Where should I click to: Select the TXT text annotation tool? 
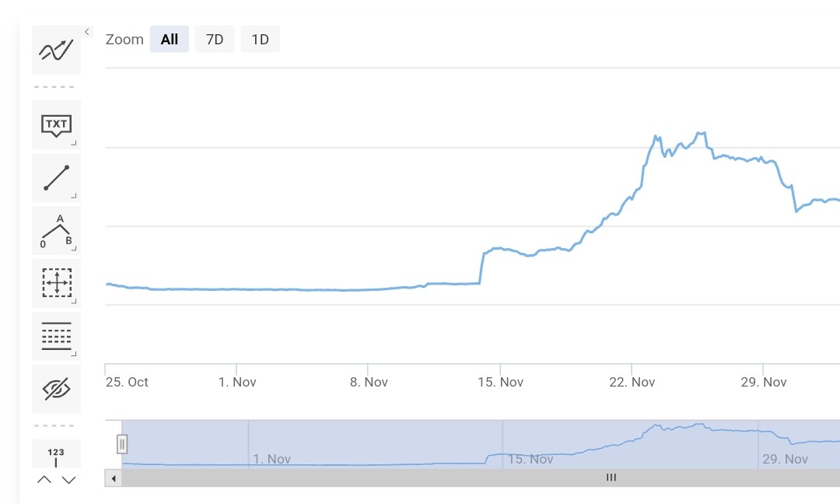[x=56, y=124]
